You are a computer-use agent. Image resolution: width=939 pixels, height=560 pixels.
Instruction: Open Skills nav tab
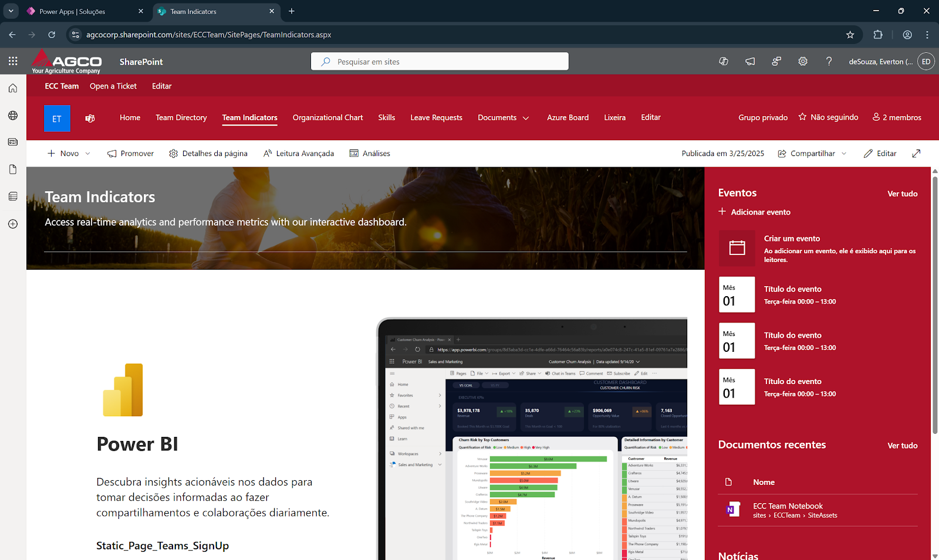pyautogui.click(x=386, y=117)
